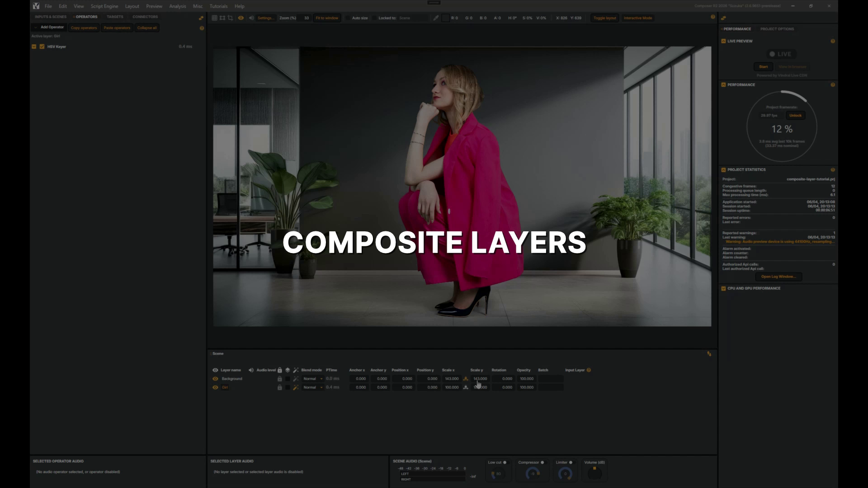Enable Locked to checkbox
The width and height of the screenshot is (868, 488).
point(374,18)
